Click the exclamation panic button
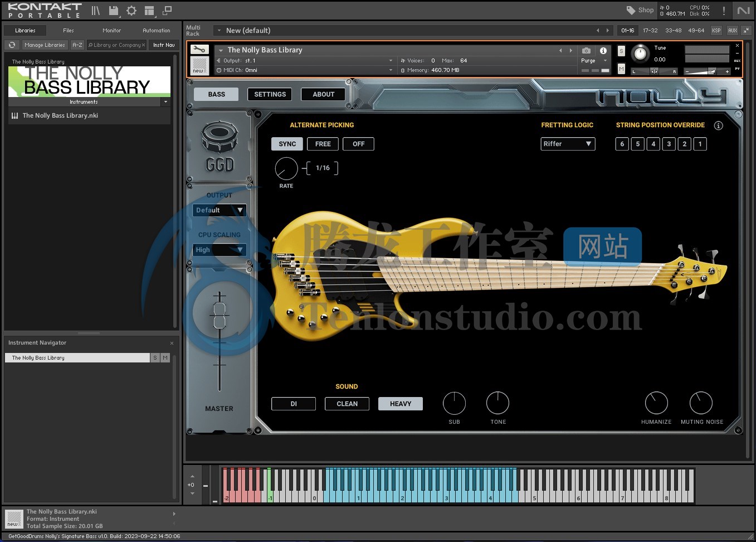Screen dimensions: 756x542 (x=724, y=11)
